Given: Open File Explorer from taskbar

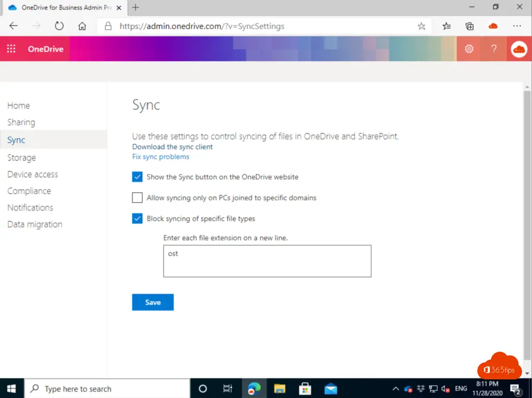Looking at the screenshot, I should coord(280,389).
